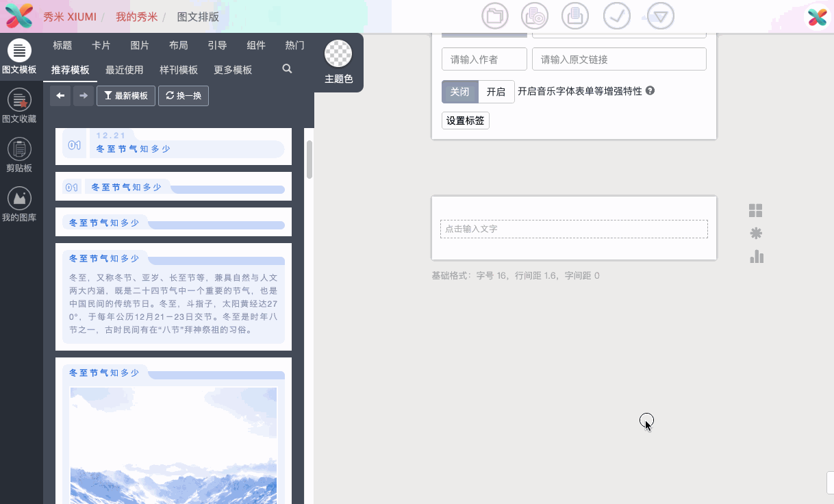Select the 01 冬至节气知多少 template without date
The image size is (834, 504).
[174, 186]
